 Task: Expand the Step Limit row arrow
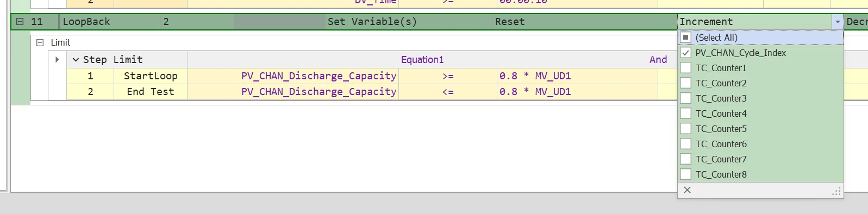click(57, 59)
